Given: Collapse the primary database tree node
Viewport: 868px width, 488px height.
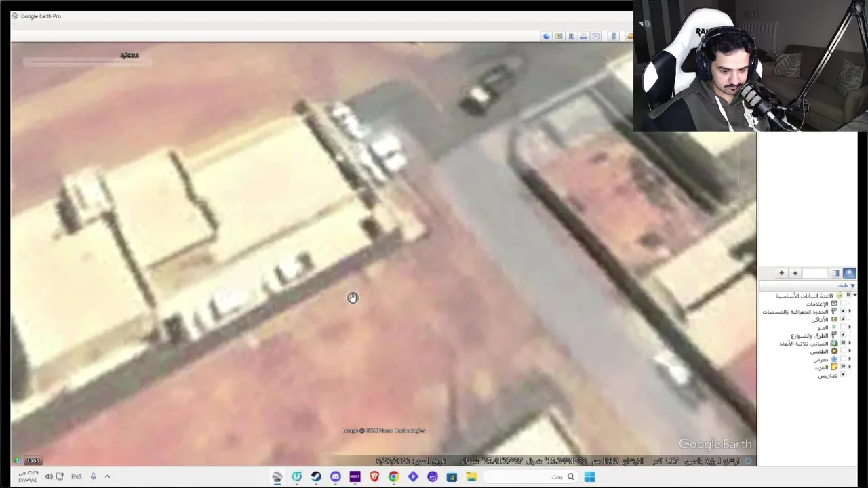Looking at the screenshot, I should click(x=855, y=295).
